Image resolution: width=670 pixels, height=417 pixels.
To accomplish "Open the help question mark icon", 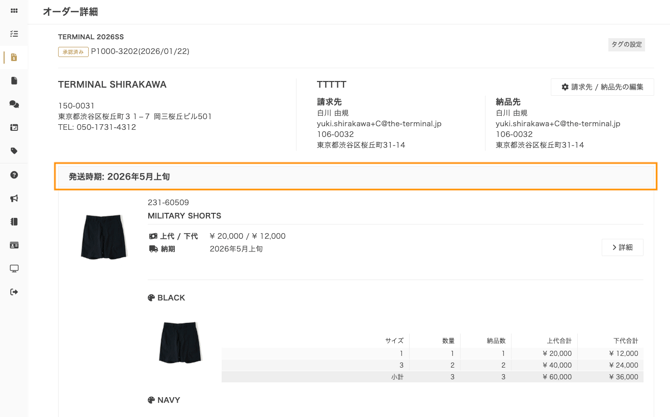I will tap(14, 175).
